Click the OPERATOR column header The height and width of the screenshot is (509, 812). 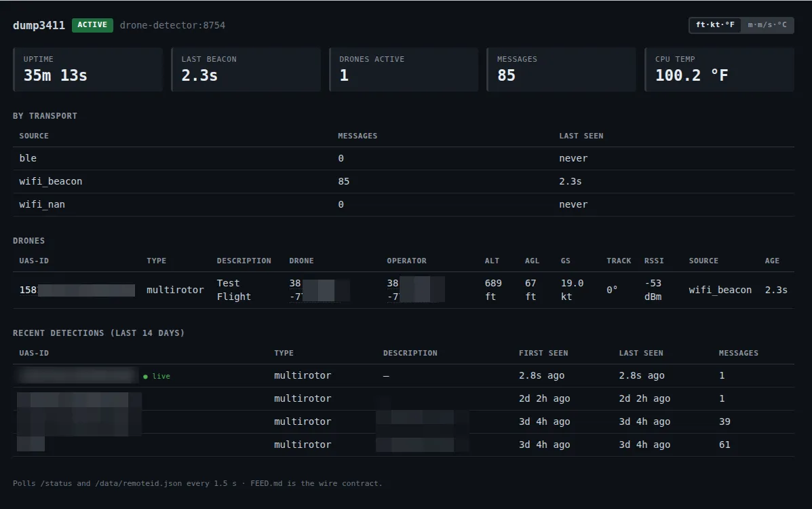pyautogui.click(x=406, y=261)
